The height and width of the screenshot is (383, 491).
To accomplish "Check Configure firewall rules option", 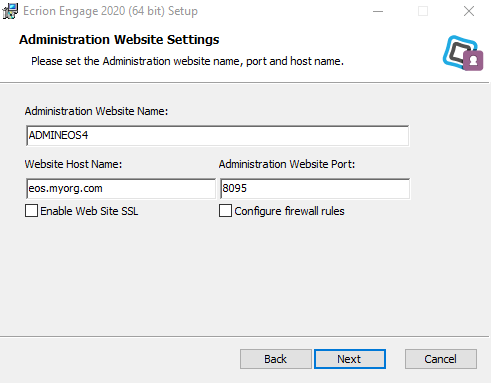I will (x=225, y=211).
